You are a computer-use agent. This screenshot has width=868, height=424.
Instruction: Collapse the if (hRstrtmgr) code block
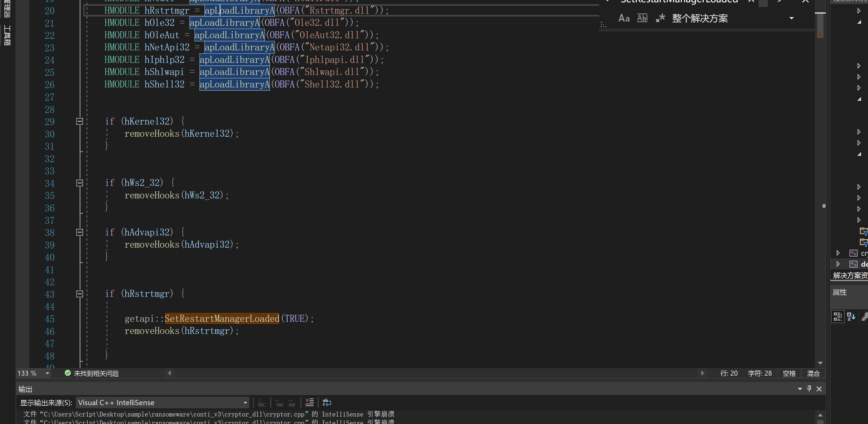[80, 294]
